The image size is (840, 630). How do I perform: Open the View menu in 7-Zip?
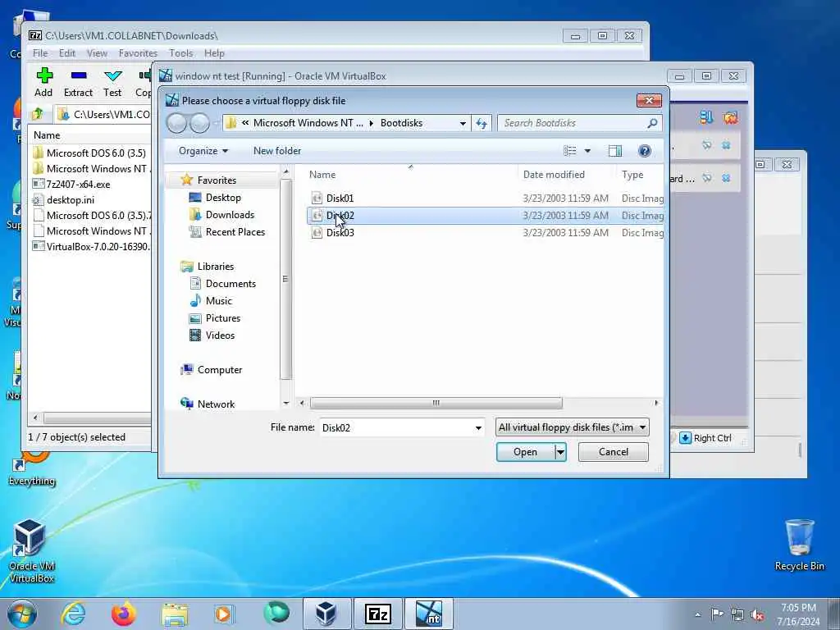pos(97,53)
